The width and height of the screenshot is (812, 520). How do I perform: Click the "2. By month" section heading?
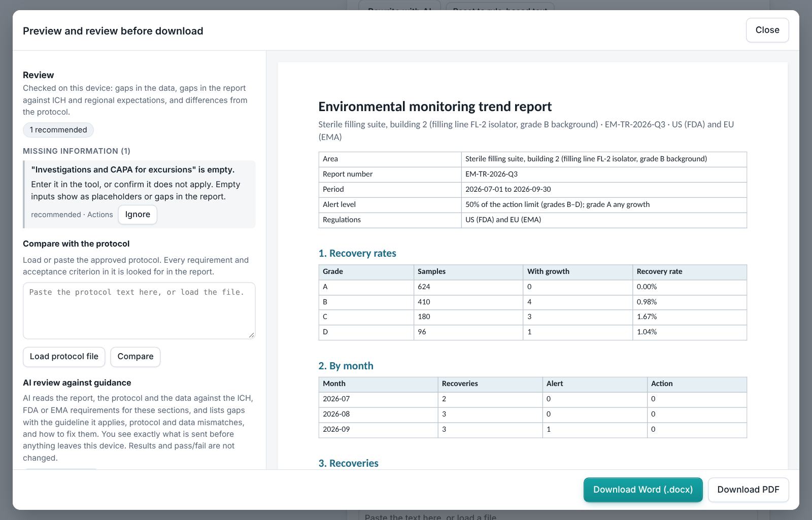coord(346,366)
